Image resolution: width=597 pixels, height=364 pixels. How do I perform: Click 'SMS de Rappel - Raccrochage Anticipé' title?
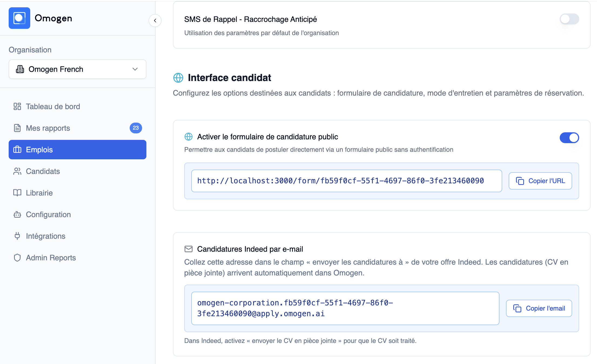tap(250, 19)
